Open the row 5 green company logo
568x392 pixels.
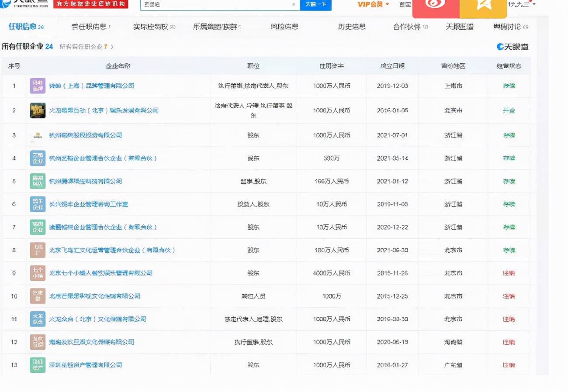tap(38, 181)
